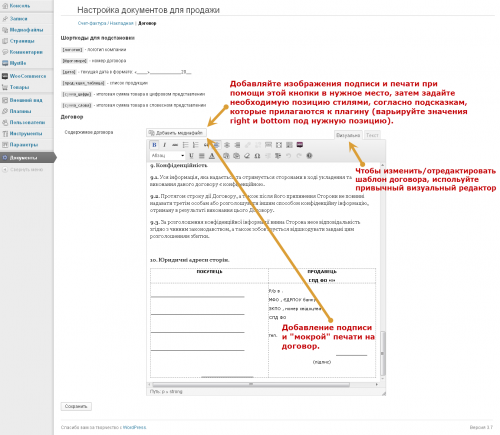Open Счет-фактура / Накладная tab
This screenshot has height=435, width=500.
pos(105,23)
